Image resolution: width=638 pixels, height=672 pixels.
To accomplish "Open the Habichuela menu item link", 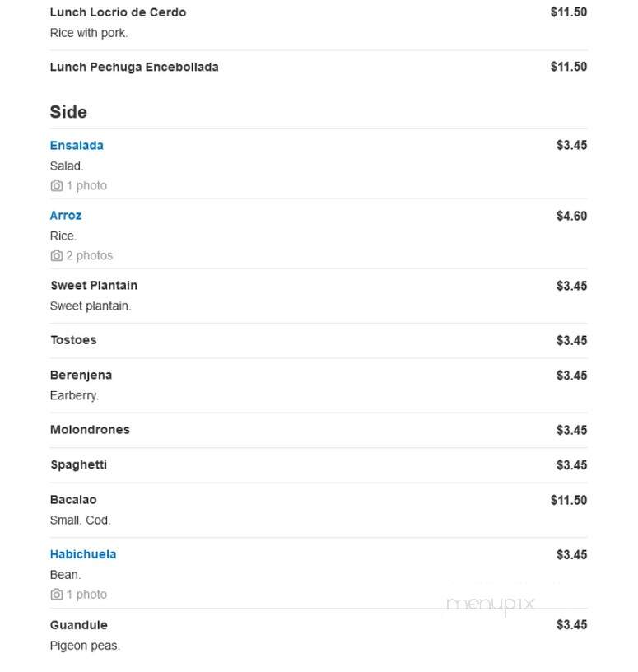I will point(83,554).
